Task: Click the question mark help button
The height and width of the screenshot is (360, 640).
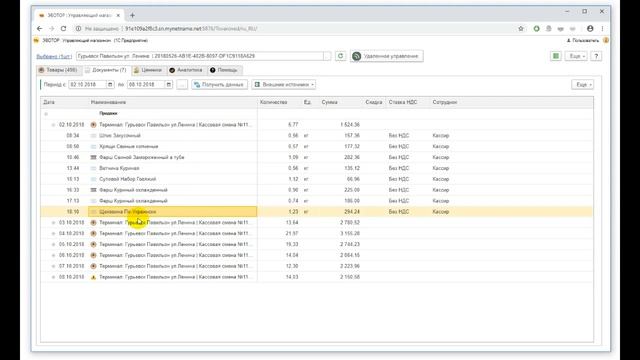Action: [x=596, y=56]
